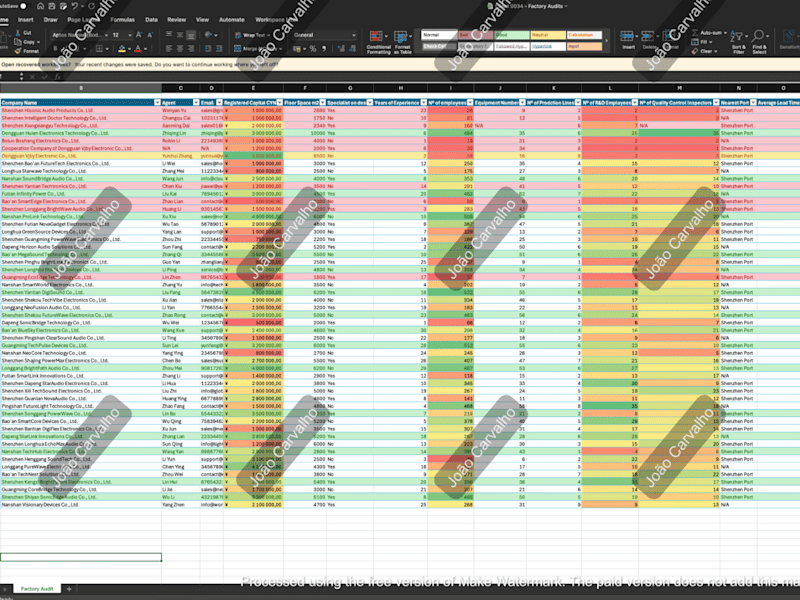Click the Format as Table icon
800x600 pixels.
point(402,42)
